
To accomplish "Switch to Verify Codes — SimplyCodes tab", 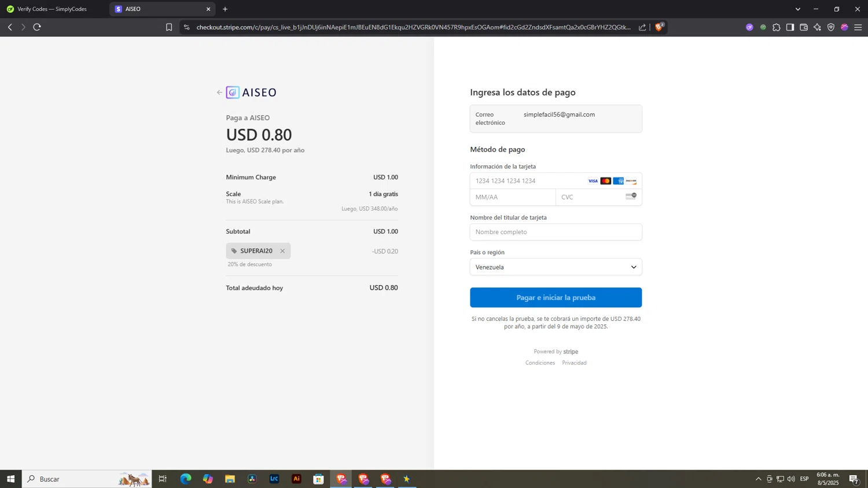I will click(52, 9).
